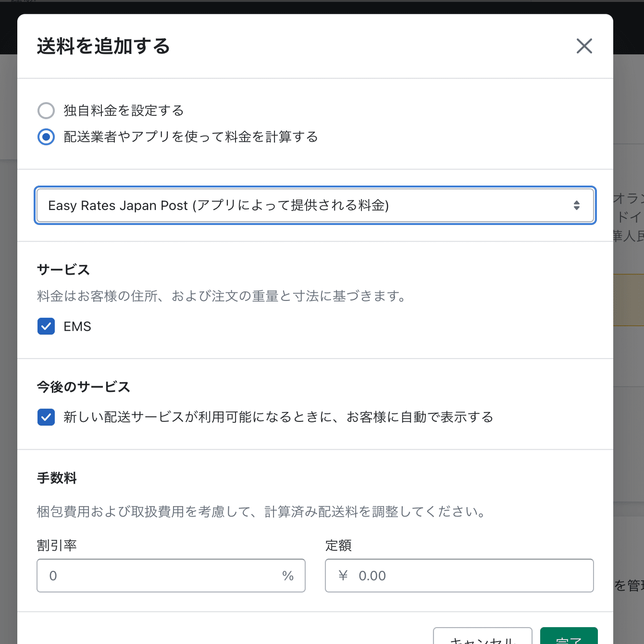Click the 送料を追加する dialog title
The width and height of the screenshot is (644, 644).
103,46
